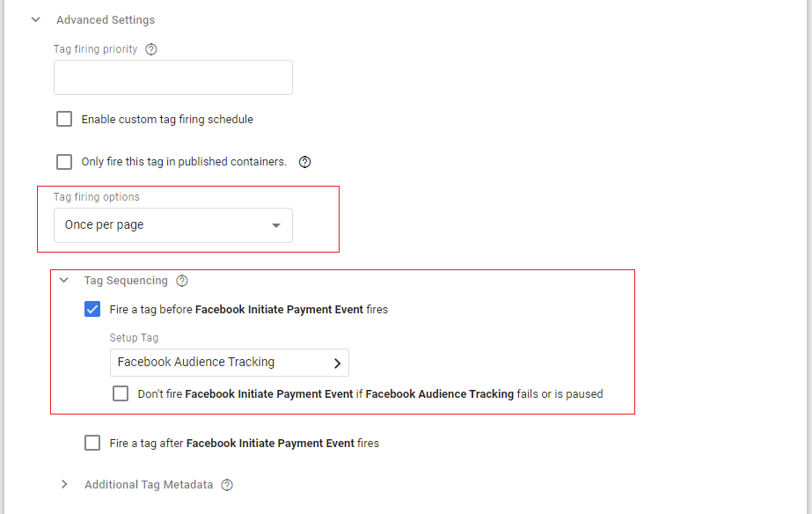Enable custom tag firing schedule checkbox
812x514 pixels.
(x=64, y=120)
